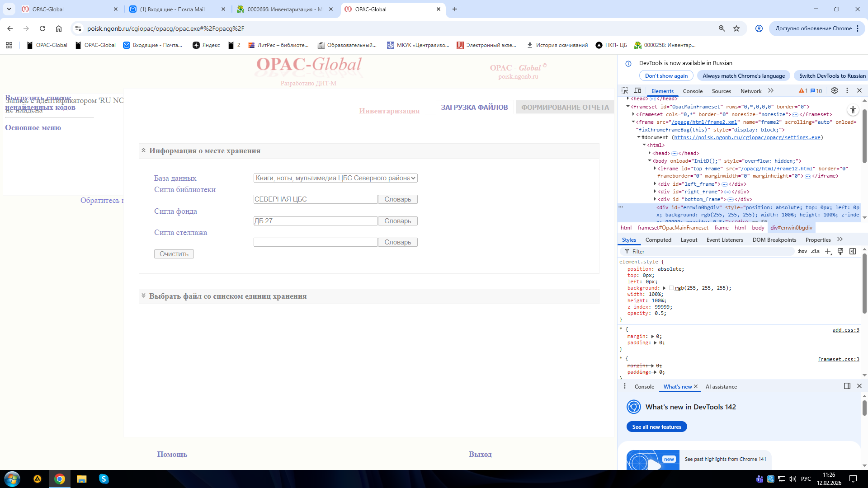Open File Explorer from the taskbar
868x488 pixels.
click(81, 479)
